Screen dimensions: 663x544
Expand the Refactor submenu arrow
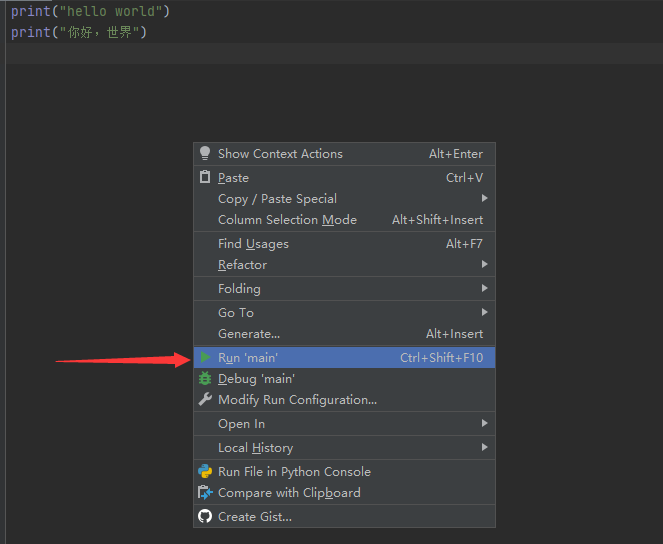coord(485,264)
